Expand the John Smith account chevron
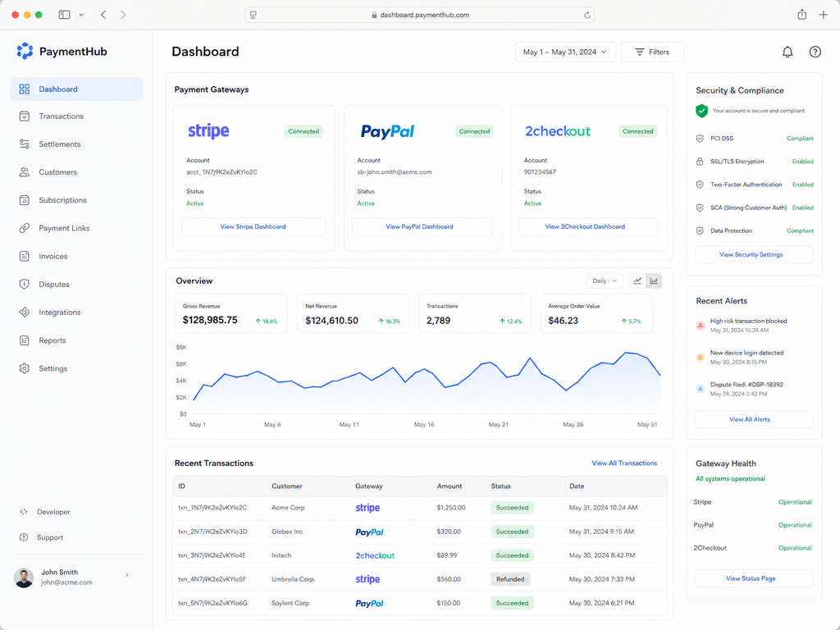The image size is (840, 630). [127, 575]
